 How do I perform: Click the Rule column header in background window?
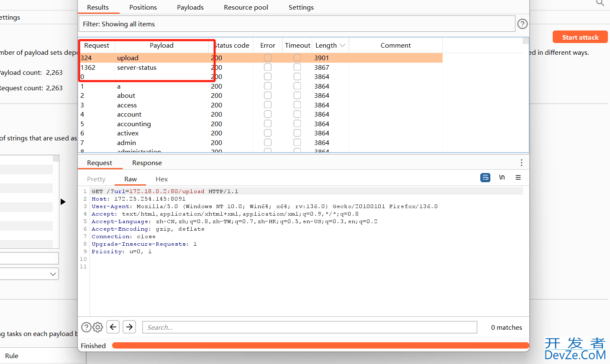click(x=12, y=356)
